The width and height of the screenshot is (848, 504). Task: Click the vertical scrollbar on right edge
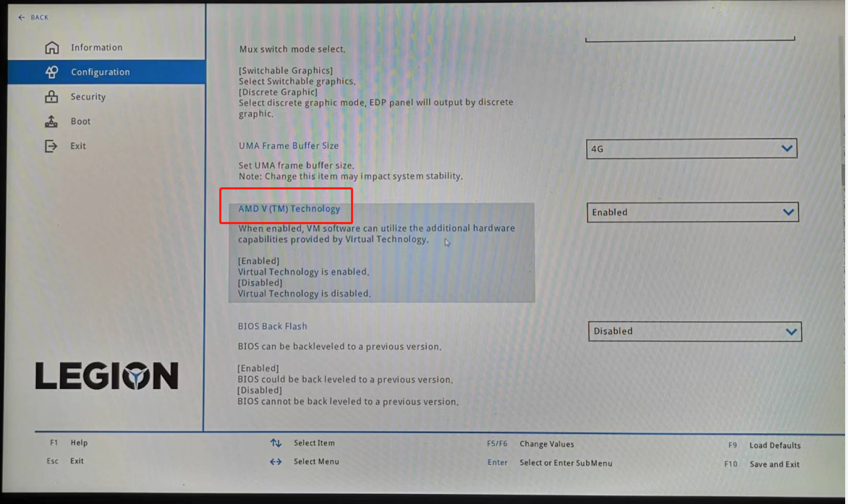coord(842,174)
